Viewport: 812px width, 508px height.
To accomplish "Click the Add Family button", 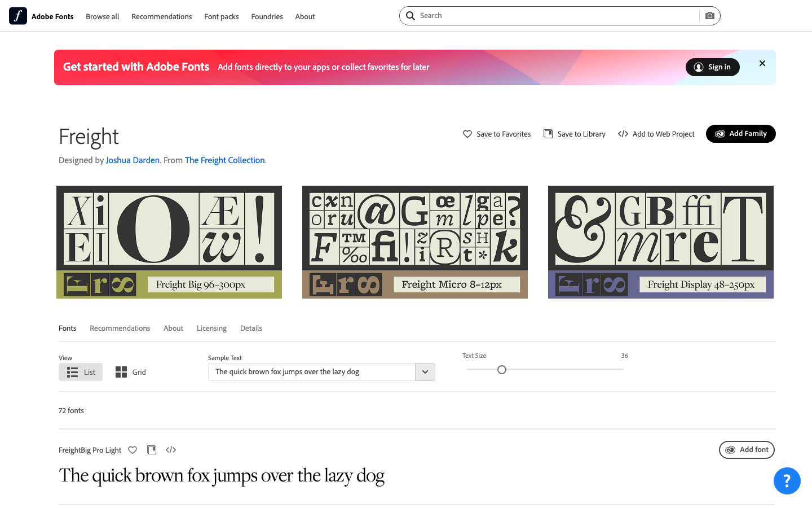I will click(x=740, y=134).
